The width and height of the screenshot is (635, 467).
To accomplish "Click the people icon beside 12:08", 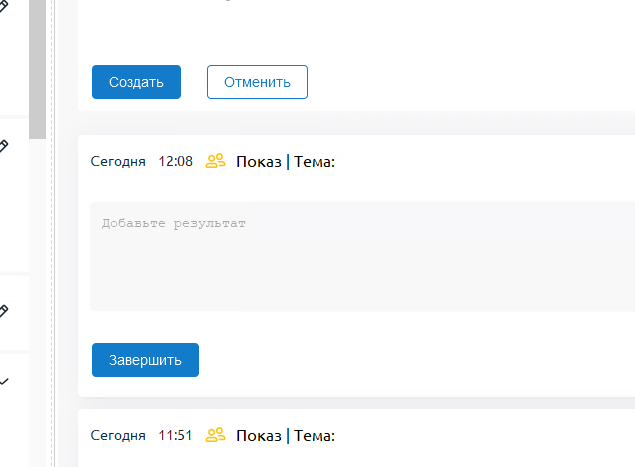I will pos(215,161).
